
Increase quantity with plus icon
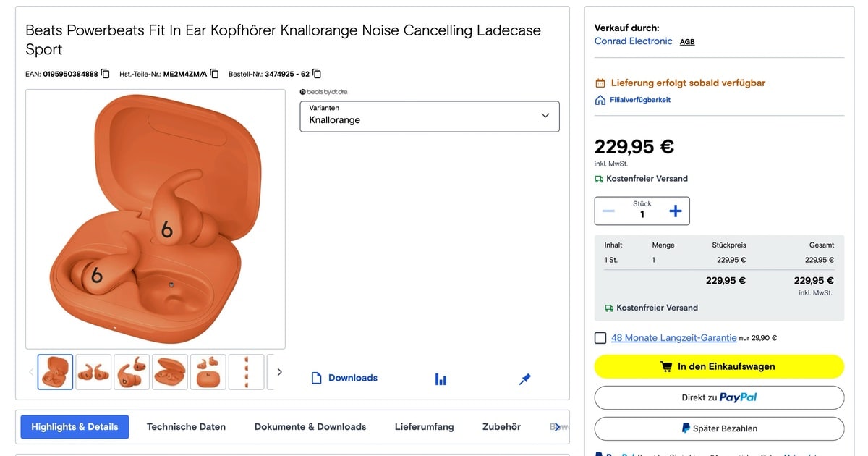click(x=675, y=211)
